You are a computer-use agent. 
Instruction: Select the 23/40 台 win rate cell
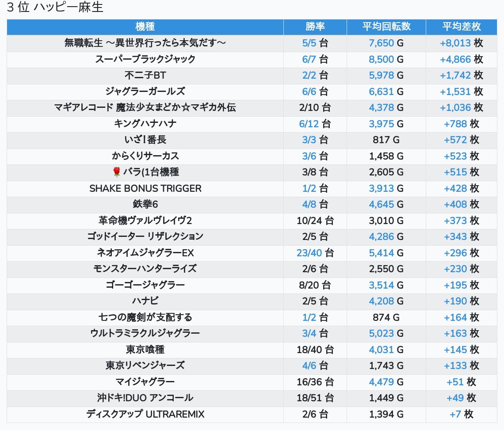pos(315,253)
